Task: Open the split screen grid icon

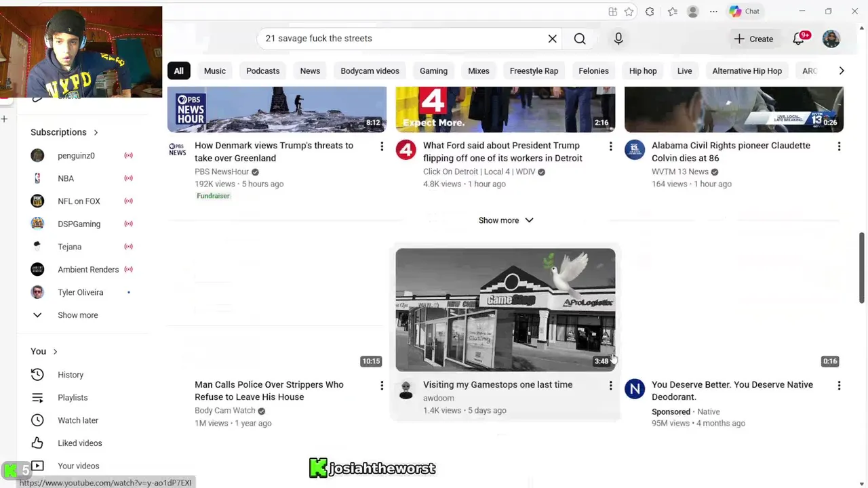Action: click(612, 12)
